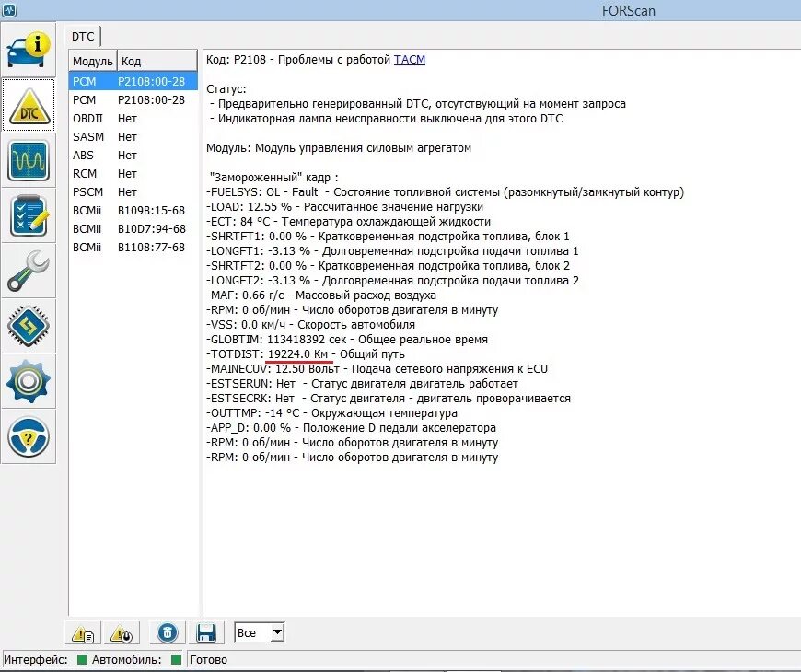
Task: Click the 'SHRTFT2: 0.00 %' line
Action: [x=389, y=265]
